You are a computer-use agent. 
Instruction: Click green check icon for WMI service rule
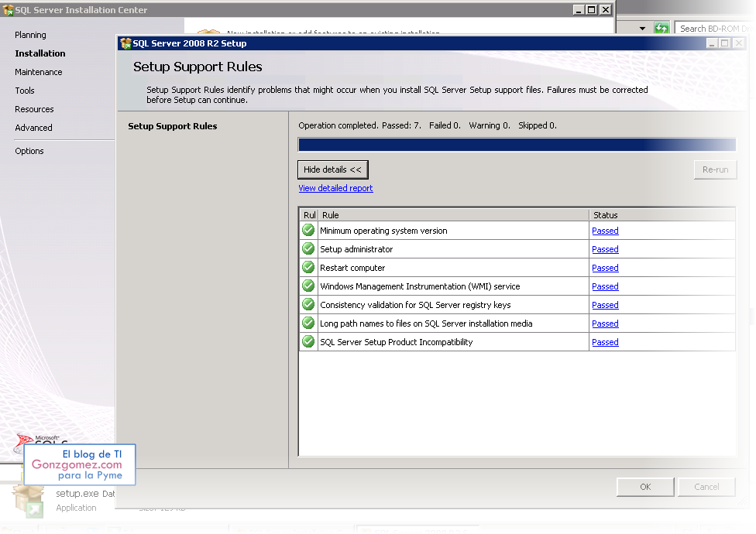[308, 286]
